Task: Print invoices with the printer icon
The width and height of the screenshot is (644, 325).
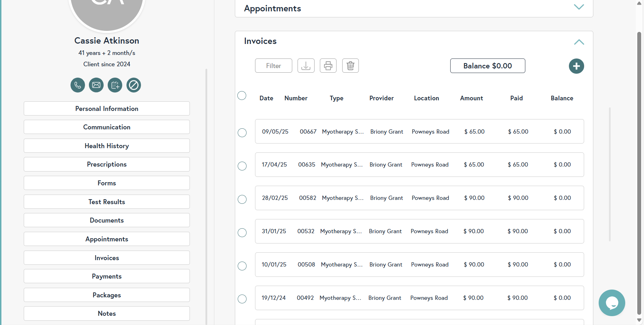Action: (328, 66)
